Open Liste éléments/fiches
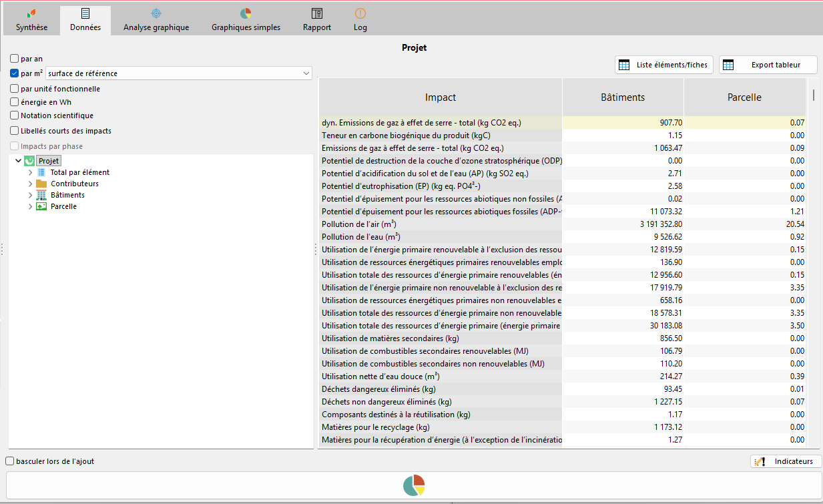Viewport: 823px width, 504px height. pyautogui.click(x=664, y=65)
